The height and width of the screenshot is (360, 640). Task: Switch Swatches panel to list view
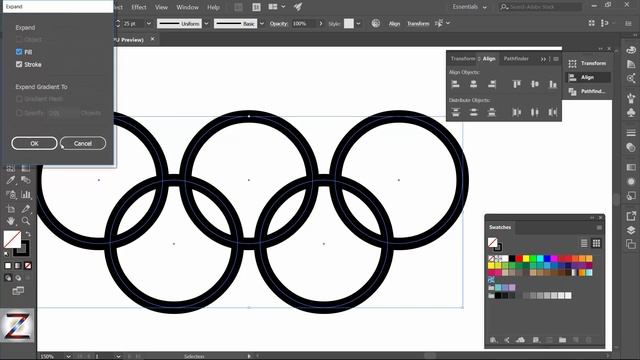pos(584,243)
